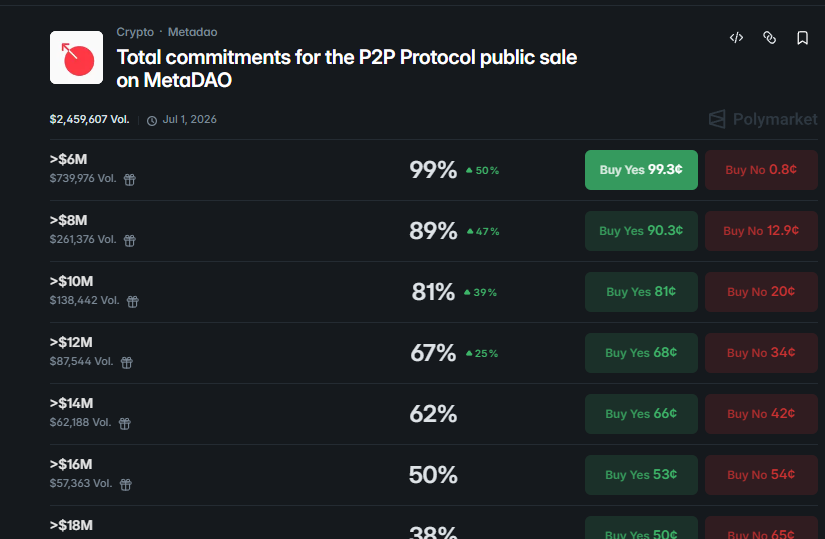The height and width of the screenshot is (539, 825).
Task: Click Buy No 0.8¢ button
Action: point(761,170)
